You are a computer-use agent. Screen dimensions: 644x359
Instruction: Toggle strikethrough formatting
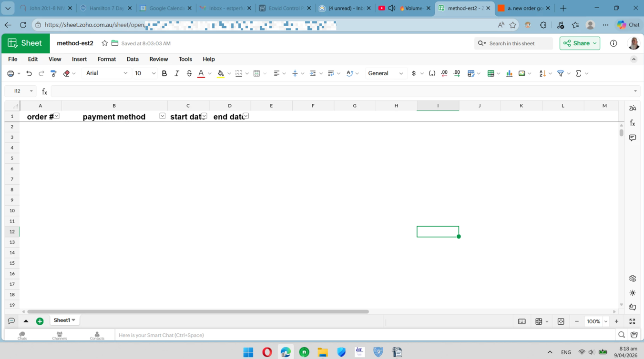(x=189, y=73)
